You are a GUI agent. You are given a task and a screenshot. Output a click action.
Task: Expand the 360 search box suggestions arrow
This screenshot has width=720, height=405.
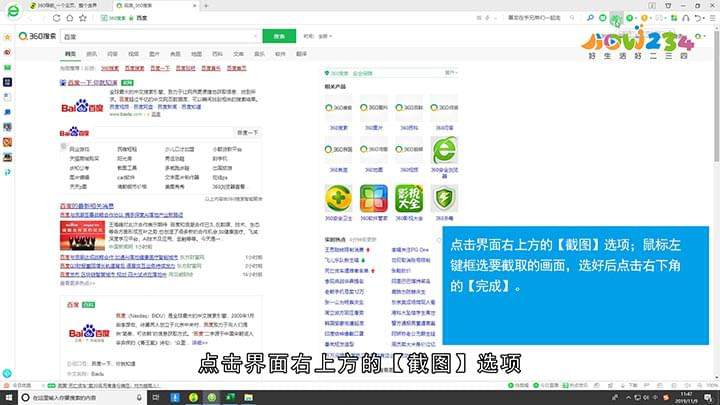255,36
